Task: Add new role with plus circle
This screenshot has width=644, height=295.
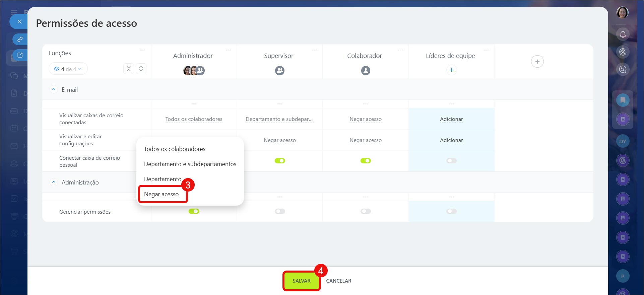Action: [537, 62]
